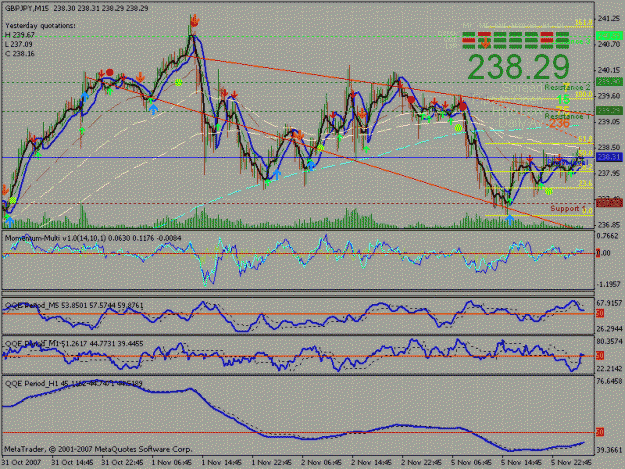625x469 pixels.
Task: Click the yellow-green dot below the 1 Nov 06:45 rally
Action: tap(179, 82)
